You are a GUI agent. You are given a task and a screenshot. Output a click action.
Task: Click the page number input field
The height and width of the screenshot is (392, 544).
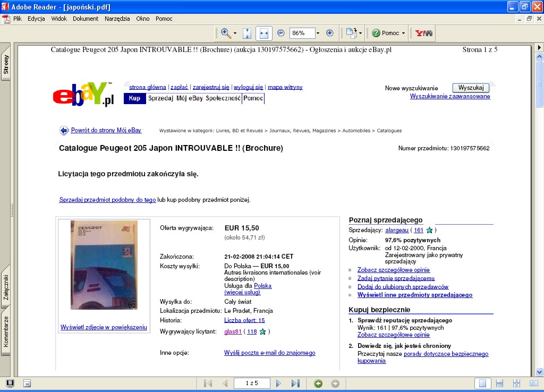coord(251,383)
